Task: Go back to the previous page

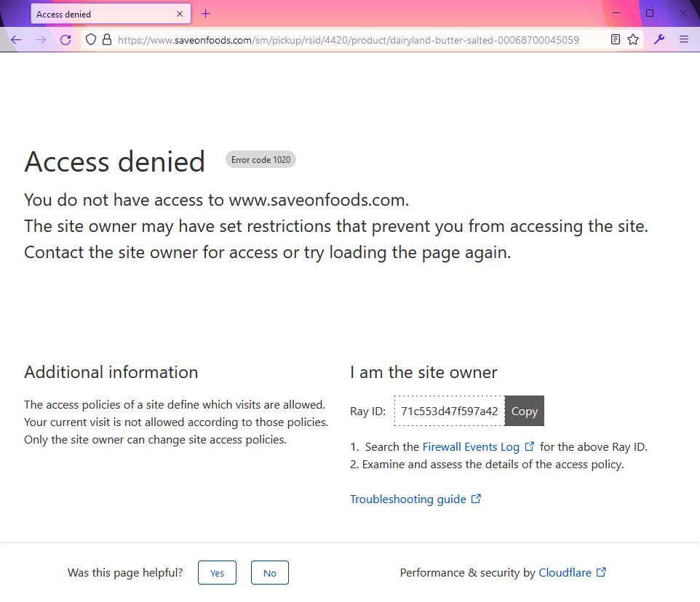Action: pos(16,40)
